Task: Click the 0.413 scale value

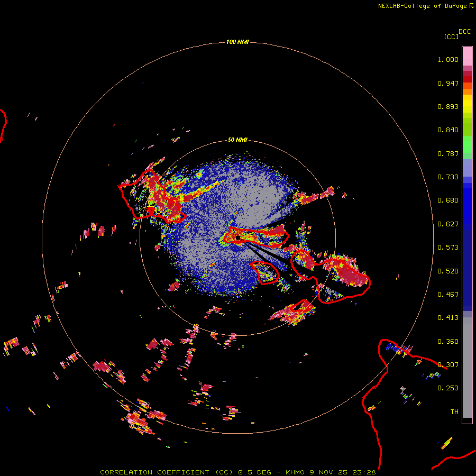Action: pos(448,318)
